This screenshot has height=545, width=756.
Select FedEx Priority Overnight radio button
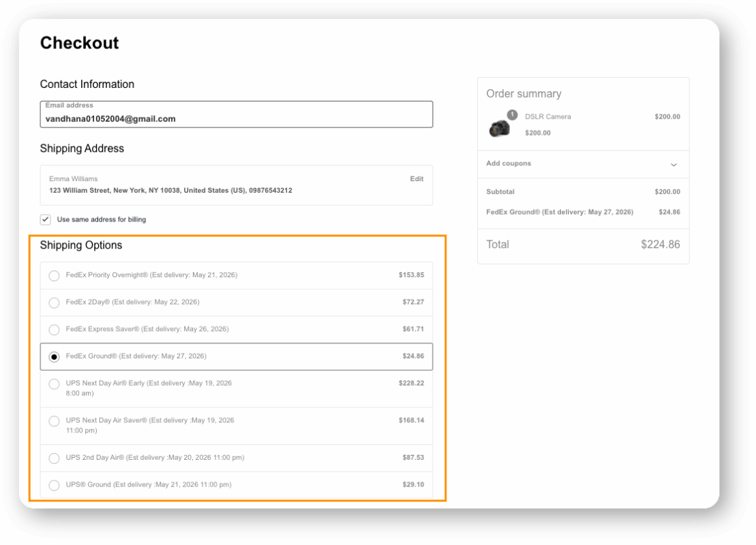coord(54,276)
